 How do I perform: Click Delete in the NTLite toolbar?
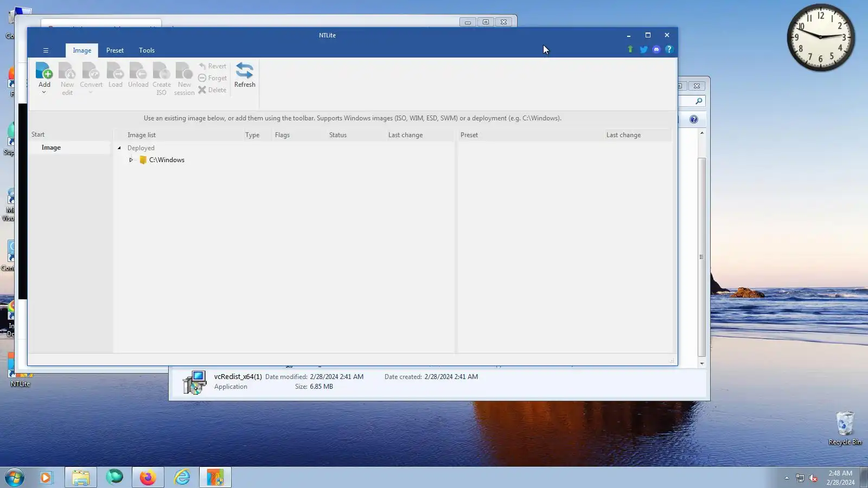(212, 90)
